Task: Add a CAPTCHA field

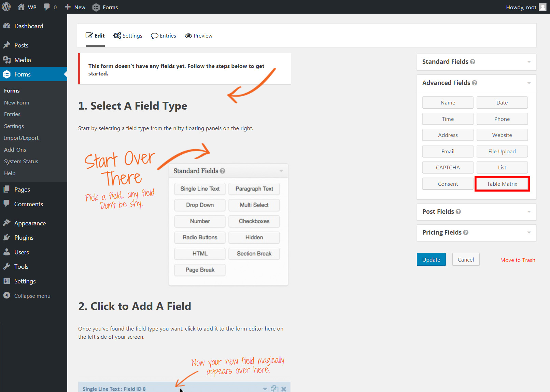Action: point(448,167)
